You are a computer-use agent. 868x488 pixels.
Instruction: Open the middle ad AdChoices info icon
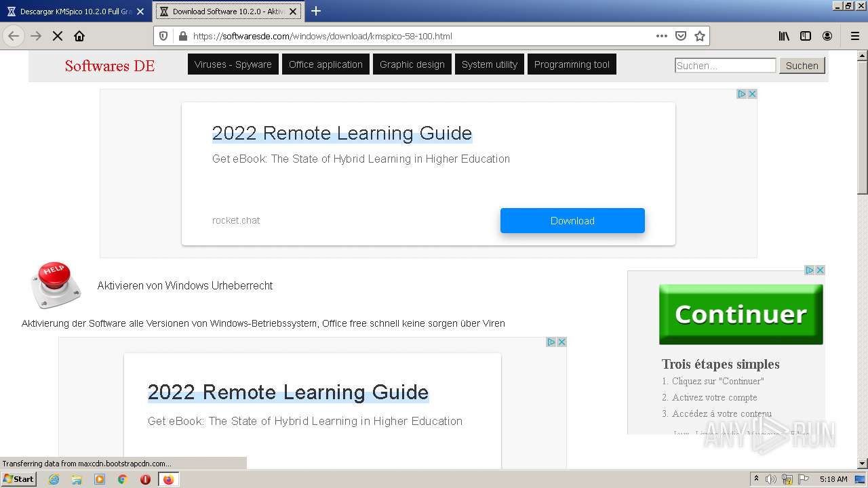(551, 342)
